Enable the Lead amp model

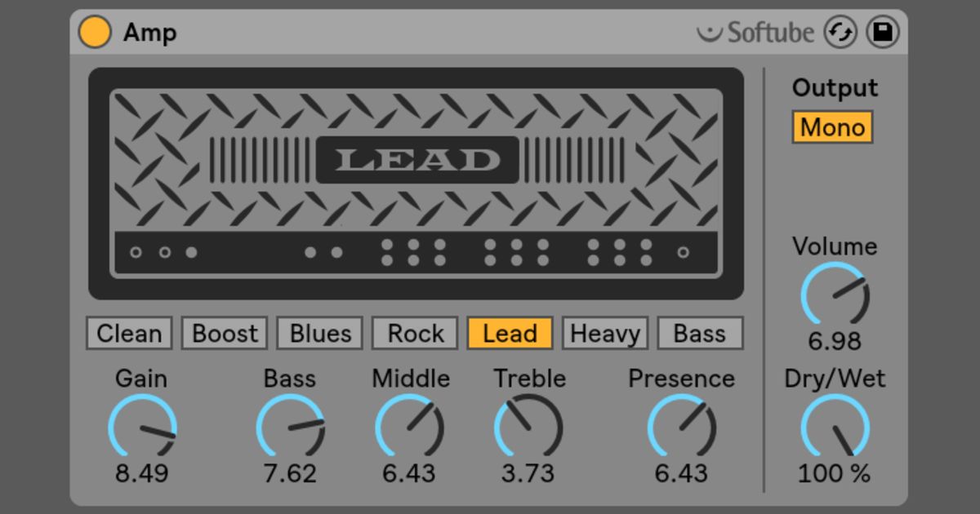[x=509, y=333]
